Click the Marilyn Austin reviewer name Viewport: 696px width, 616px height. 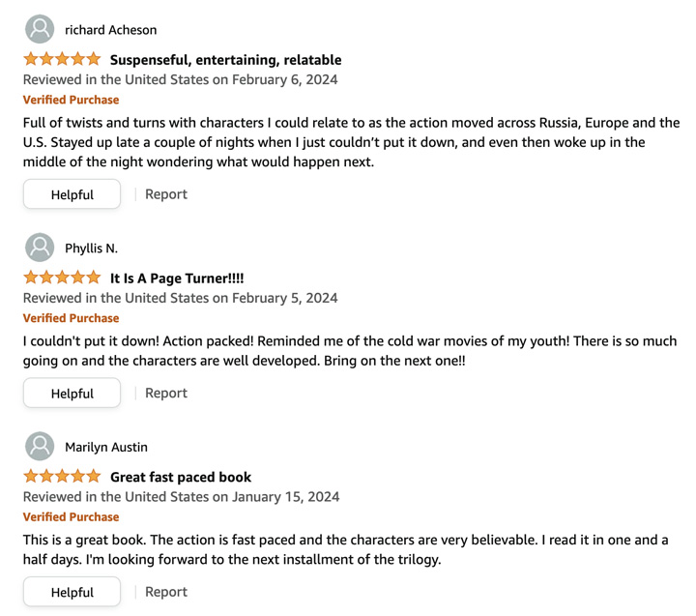pos(106,447)
